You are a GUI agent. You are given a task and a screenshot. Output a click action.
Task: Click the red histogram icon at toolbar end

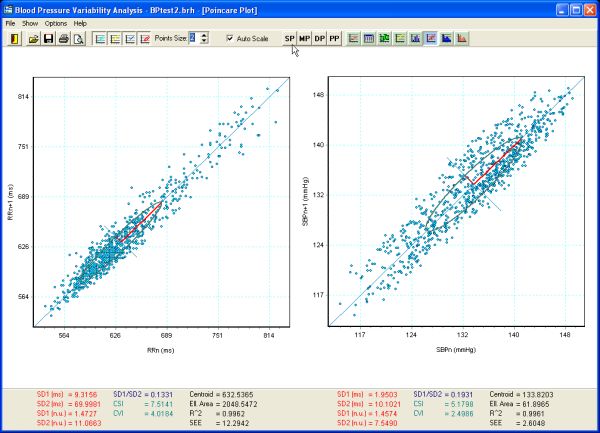[x=461, y=39]
